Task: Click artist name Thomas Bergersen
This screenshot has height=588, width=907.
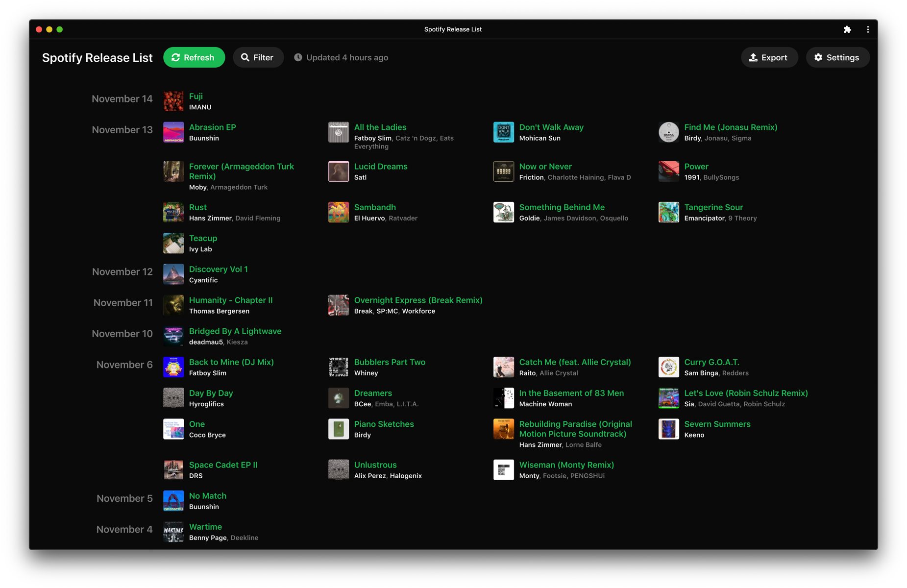Action: [x=219, y=311]
